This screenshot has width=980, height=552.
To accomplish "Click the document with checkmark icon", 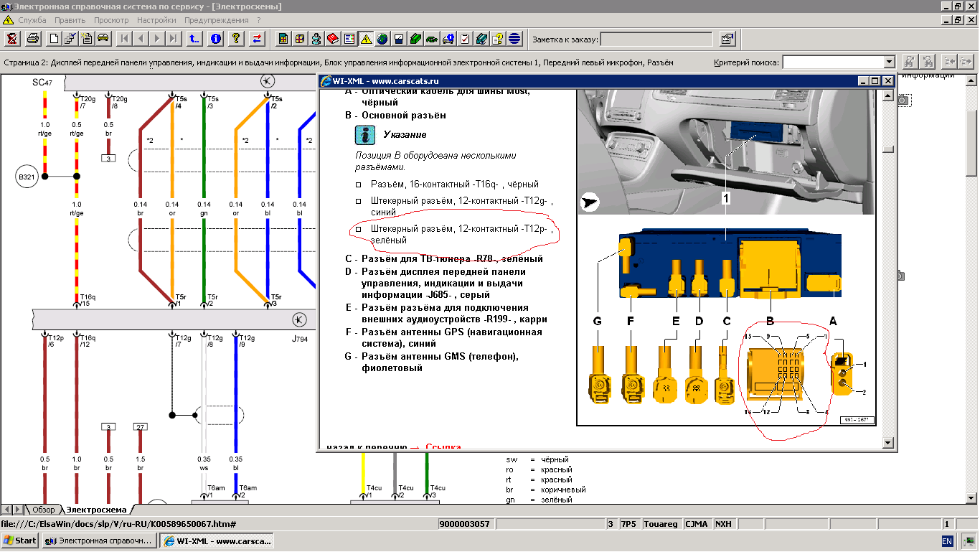I will pos(70,38).
